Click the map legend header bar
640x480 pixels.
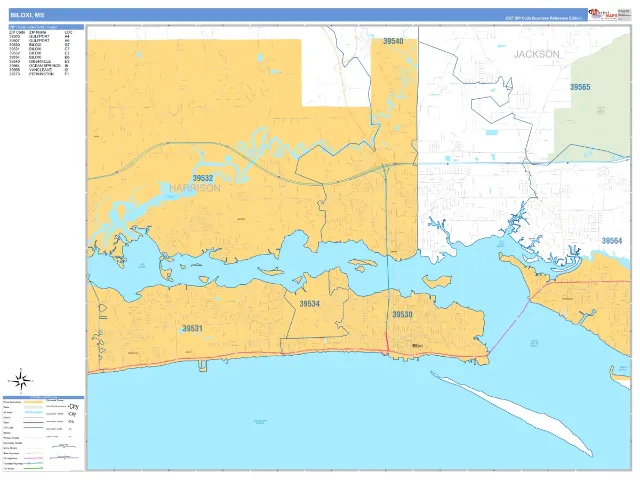point(43,397)
